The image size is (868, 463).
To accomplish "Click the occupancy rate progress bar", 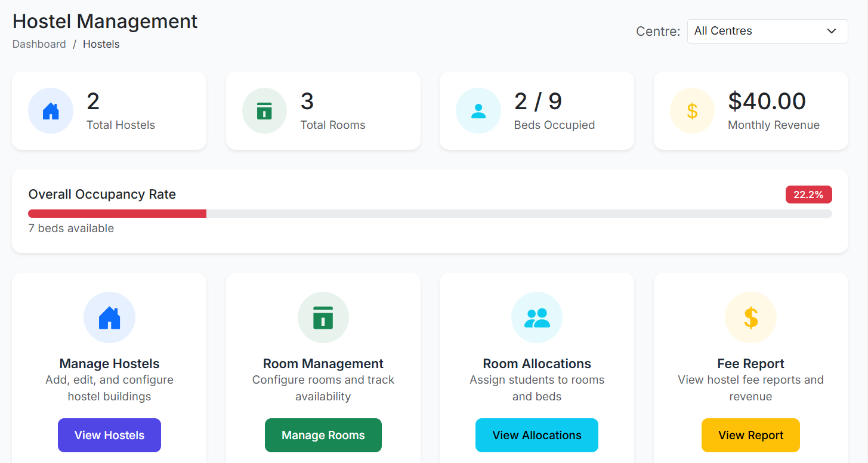I will (430, 213).
